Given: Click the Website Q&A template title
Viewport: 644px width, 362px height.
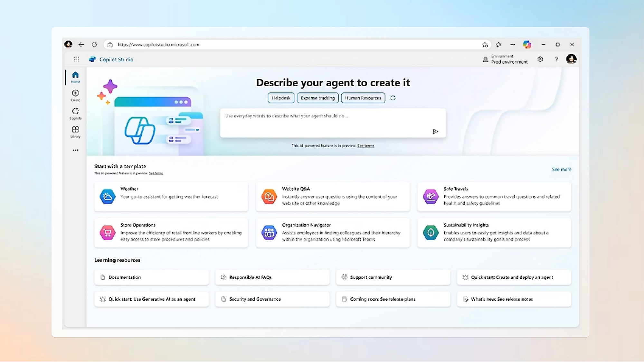Looking at the screenshot, I should pos(296,189).
